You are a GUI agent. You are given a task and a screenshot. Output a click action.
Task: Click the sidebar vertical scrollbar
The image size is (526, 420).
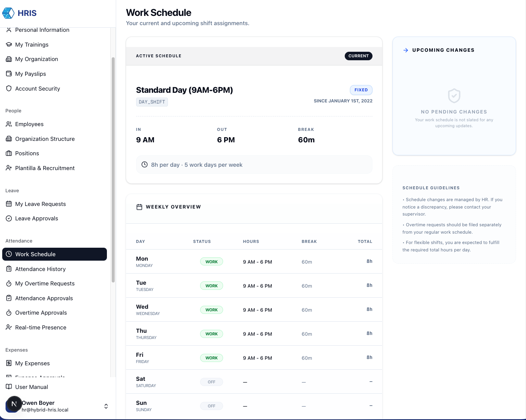[113, 170]
